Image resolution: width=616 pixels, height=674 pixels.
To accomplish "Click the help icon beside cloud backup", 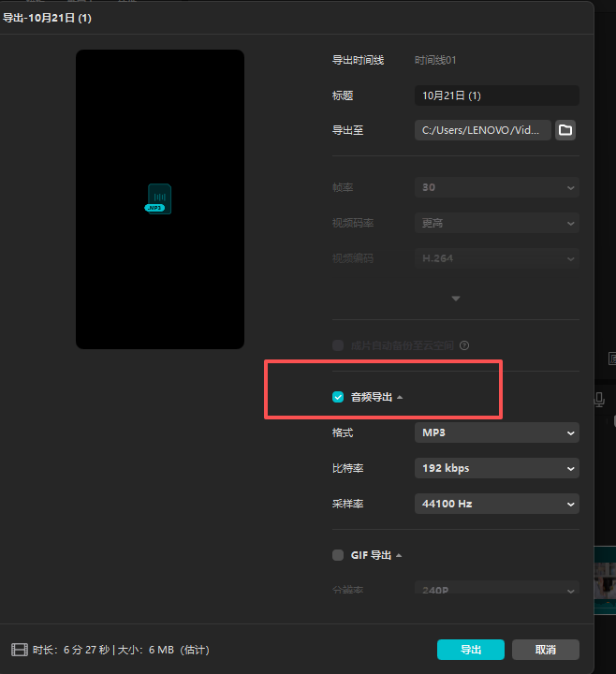I will [x=464, y=345].
